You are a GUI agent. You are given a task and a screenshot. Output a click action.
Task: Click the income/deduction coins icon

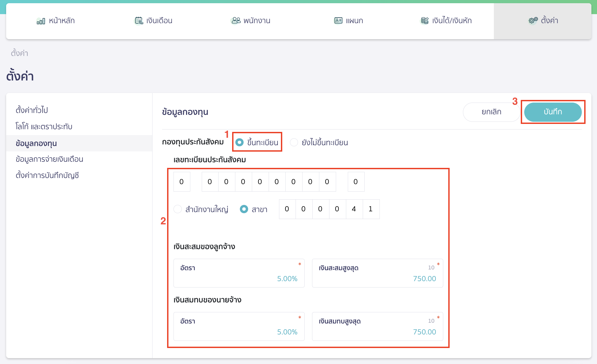(x=425, y=21)
